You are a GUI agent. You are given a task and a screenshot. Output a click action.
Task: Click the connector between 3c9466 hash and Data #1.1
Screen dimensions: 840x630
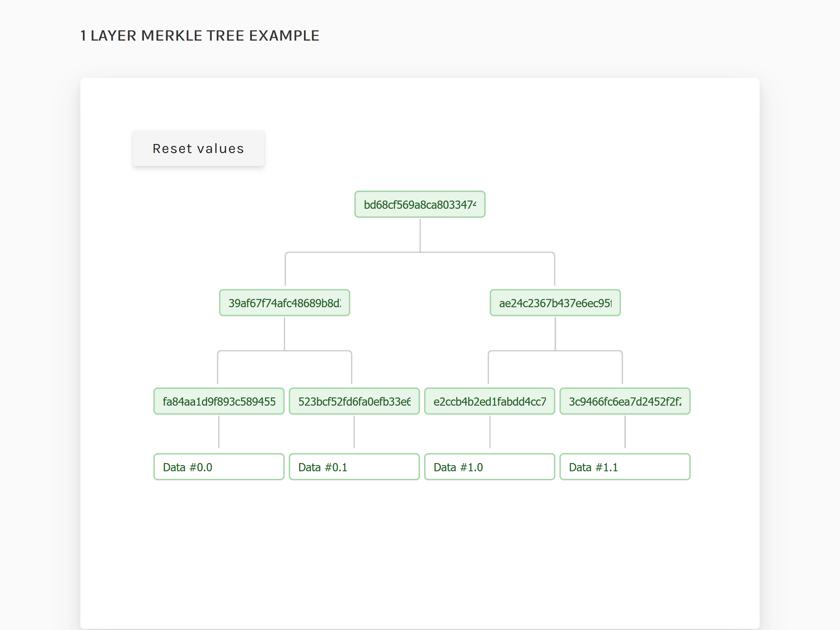coord(625,431)
